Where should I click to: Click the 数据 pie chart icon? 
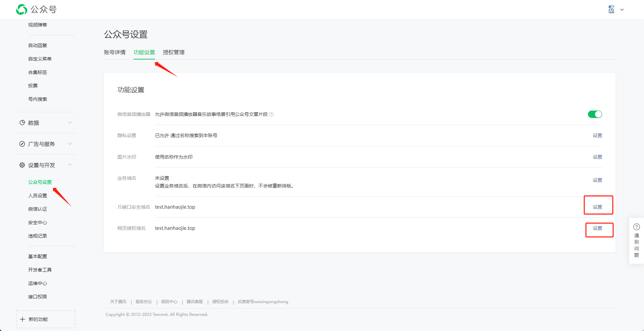tap(22, 123)
